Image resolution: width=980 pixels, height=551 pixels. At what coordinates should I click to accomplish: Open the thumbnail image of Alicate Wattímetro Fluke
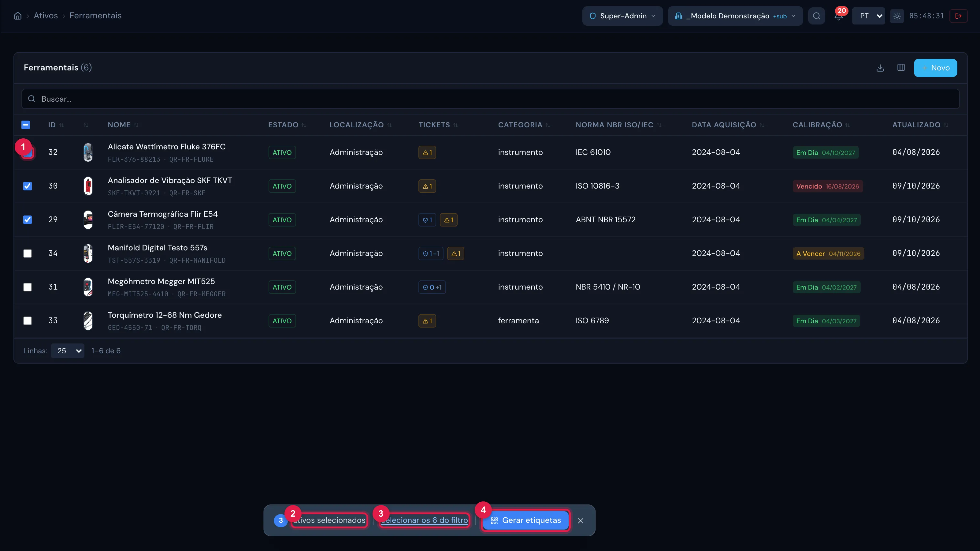point(88,152)
